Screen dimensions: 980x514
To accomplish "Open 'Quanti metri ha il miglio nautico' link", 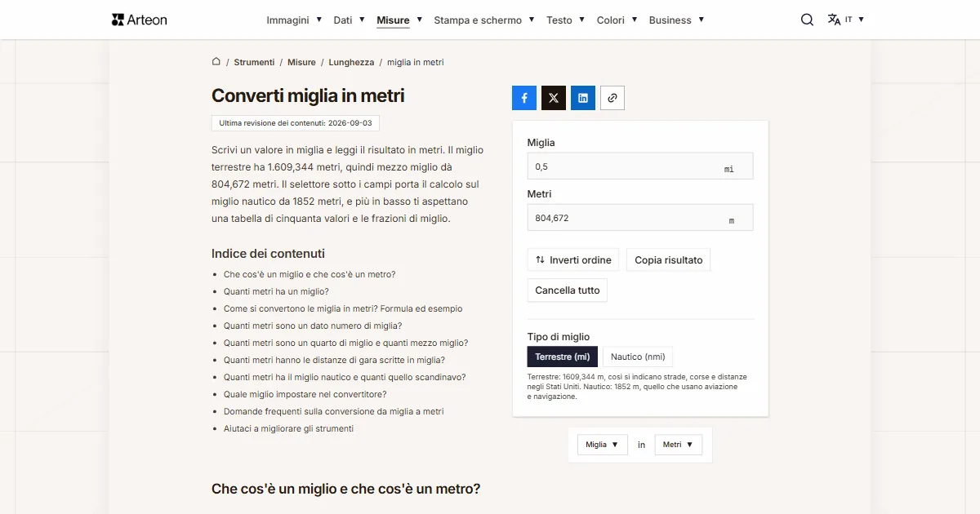I will click(345, 377).
